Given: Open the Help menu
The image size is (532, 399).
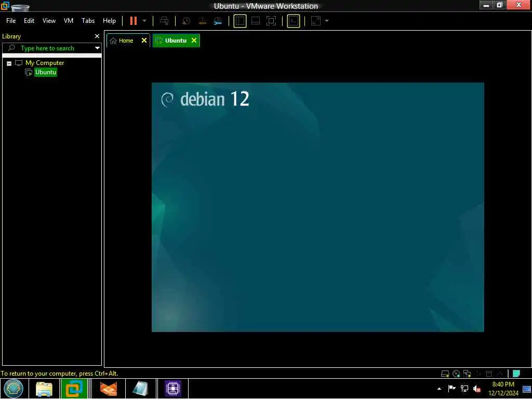Looking at the screenshot, I should (x=109, y=21).
